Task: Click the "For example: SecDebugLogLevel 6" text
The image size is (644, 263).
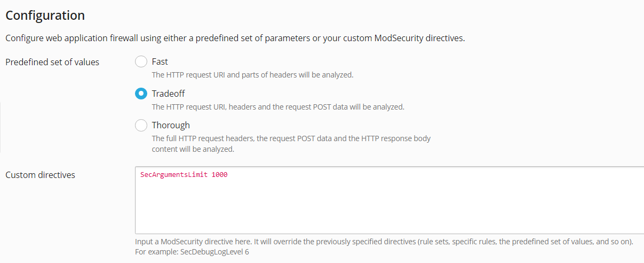Action: 192,252
